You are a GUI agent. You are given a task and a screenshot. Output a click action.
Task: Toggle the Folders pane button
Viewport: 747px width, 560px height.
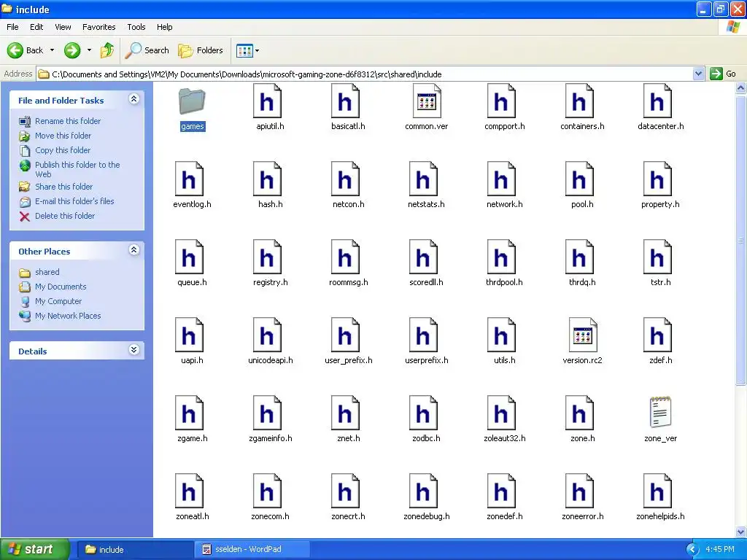(x=200, y=50)
